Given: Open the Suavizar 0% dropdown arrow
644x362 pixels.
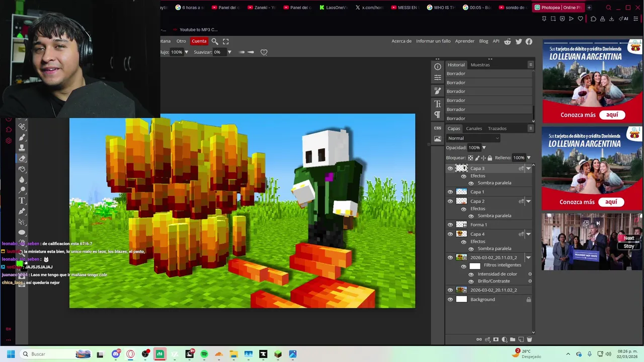Looking at the screenshot, I should point(229,52).
